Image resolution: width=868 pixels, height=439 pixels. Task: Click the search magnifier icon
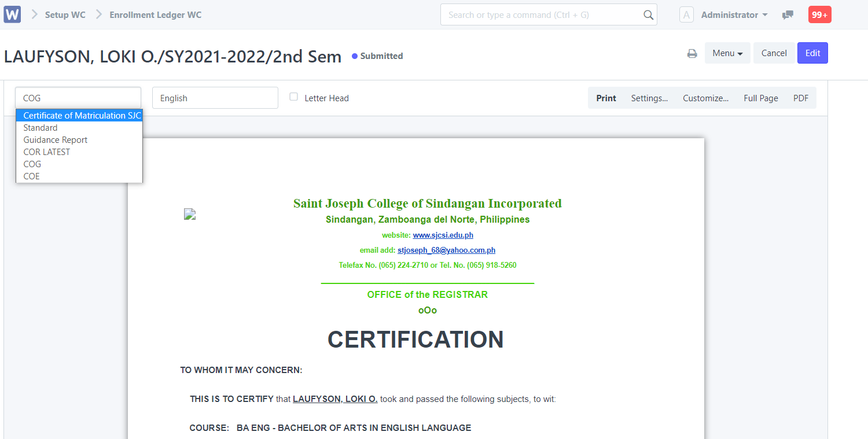(x=648, y=14)
